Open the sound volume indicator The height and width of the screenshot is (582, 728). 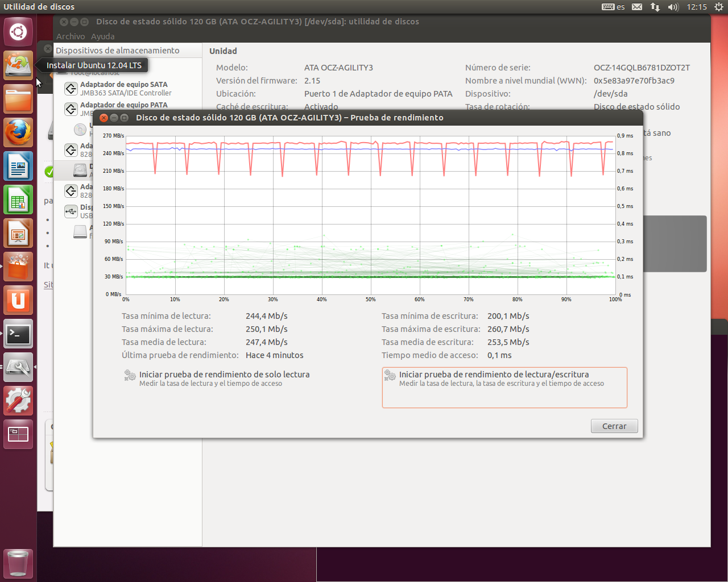point(673,7)
